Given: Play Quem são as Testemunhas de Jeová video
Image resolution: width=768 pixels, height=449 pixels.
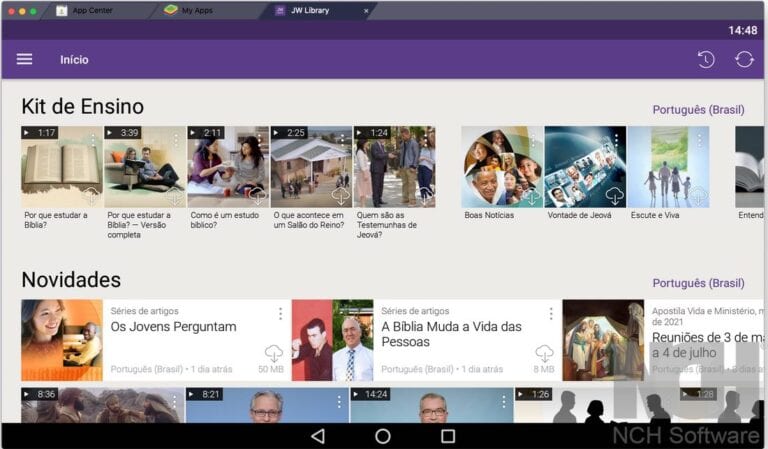Looking at the screenshot, I should (x=393, y=166).
